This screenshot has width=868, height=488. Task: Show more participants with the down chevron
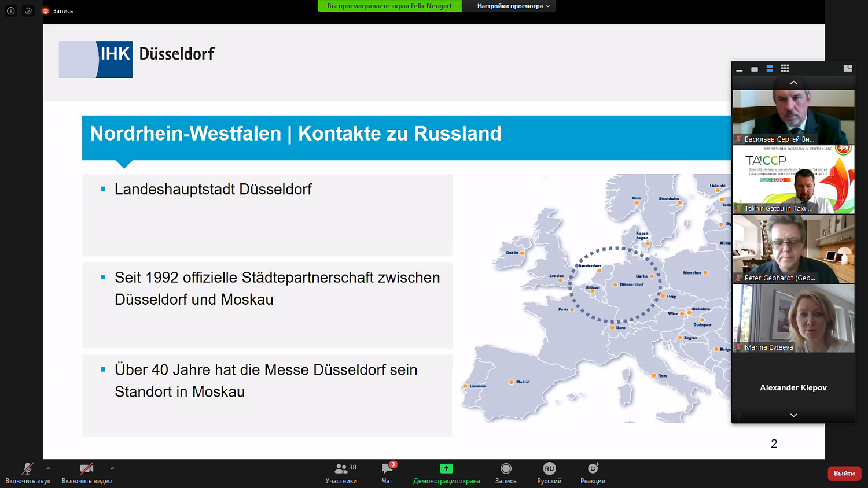[x=793, y=415]
